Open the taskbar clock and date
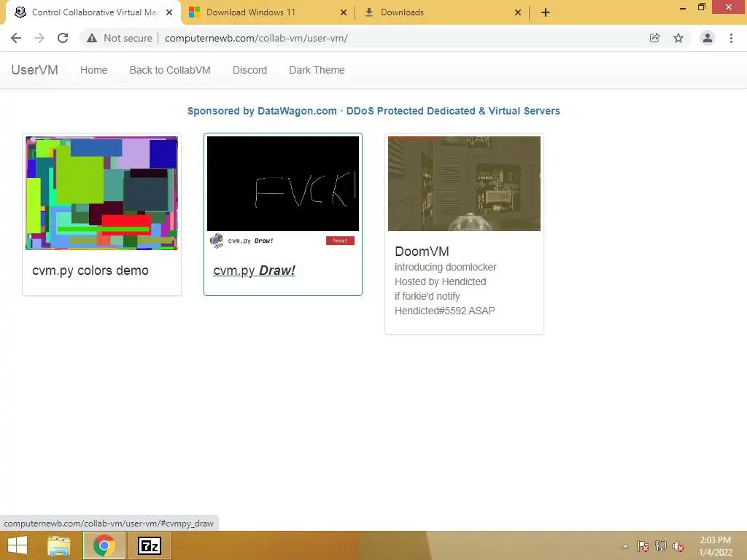747x560 pixels. (715, 546)
